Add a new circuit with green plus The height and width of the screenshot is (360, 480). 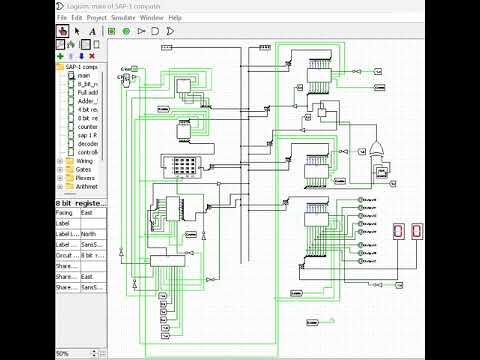pos(60,56)
